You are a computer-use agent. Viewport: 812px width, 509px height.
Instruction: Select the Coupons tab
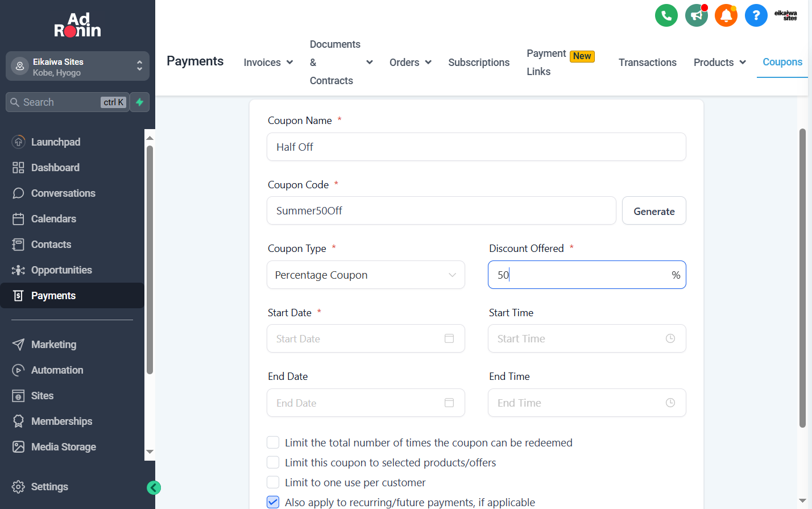coord(782,62)
